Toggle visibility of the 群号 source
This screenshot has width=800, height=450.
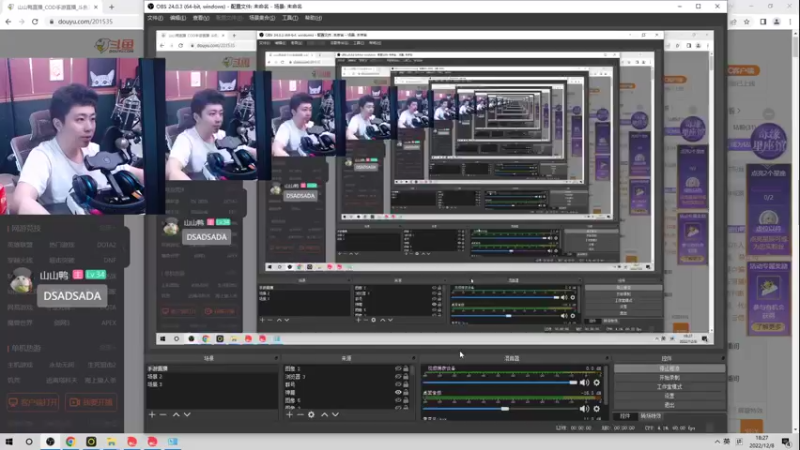[x=398, y=384]
